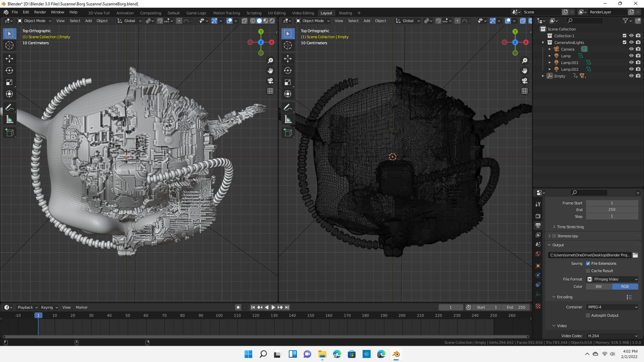The height and width of the screenshot is (362, 644).
Task: Open the Scene Properties tab icon
Action: 538,244
